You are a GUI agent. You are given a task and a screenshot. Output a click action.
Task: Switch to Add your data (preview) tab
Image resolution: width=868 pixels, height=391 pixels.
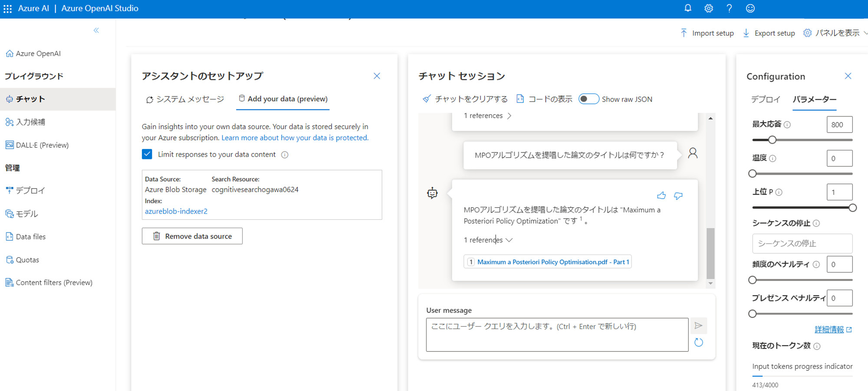click(x=283, y=99)
